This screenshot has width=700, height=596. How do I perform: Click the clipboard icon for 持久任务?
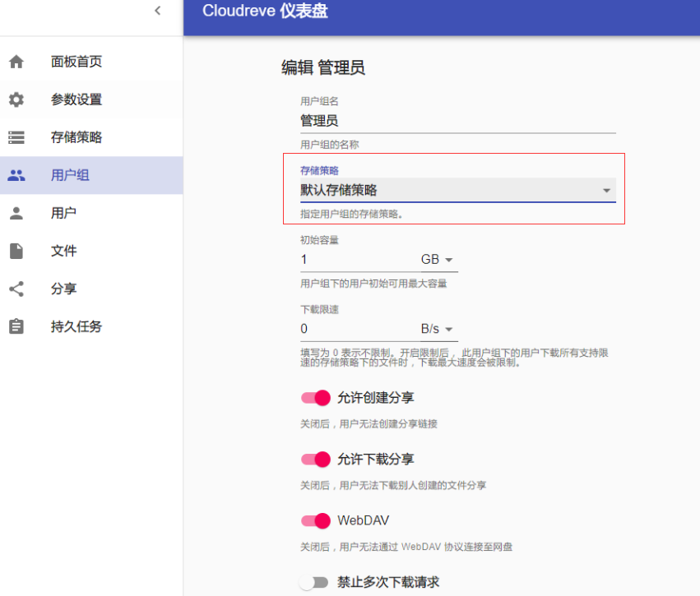tap(16, 326)
